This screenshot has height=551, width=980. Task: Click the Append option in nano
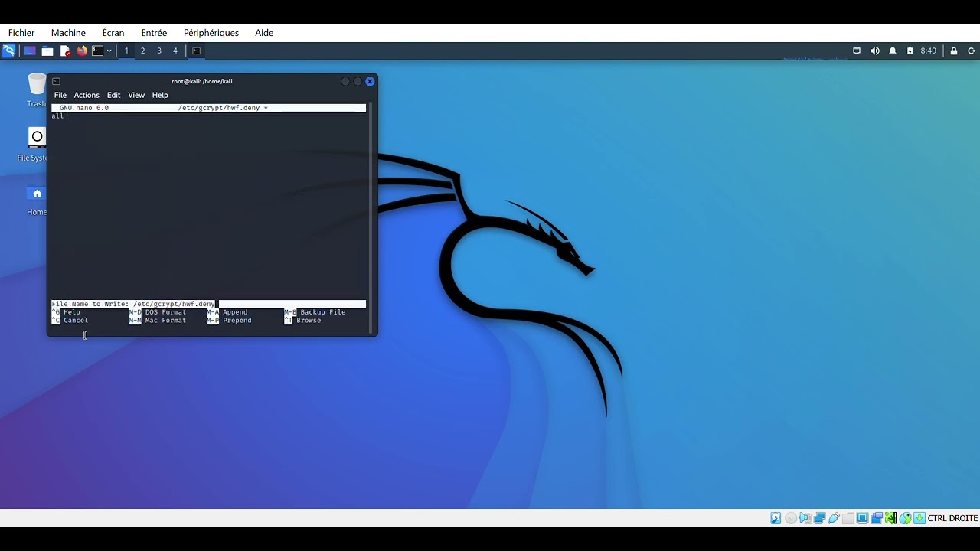[227, 312]
